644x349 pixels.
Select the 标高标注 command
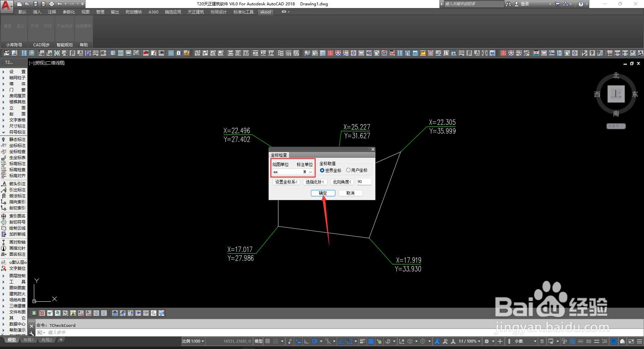pos(14,164)
